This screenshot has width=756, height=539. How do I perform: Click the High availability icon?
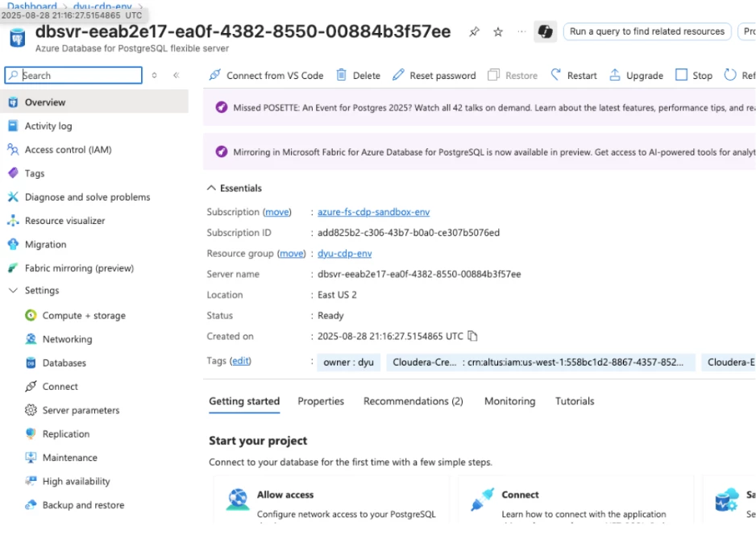pyautogui.click(x=31, y=481)
